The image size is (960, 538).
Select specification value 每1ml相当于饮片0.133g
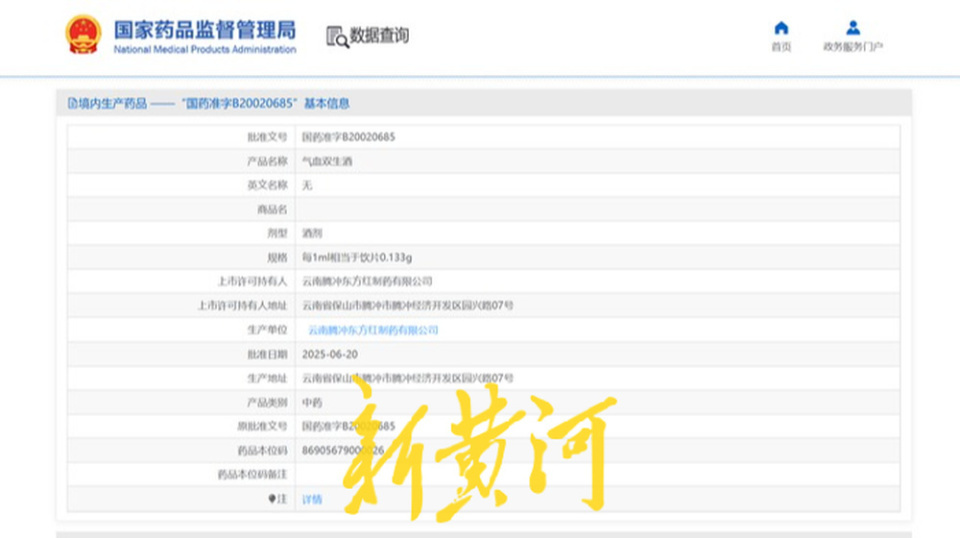[357, 258]
